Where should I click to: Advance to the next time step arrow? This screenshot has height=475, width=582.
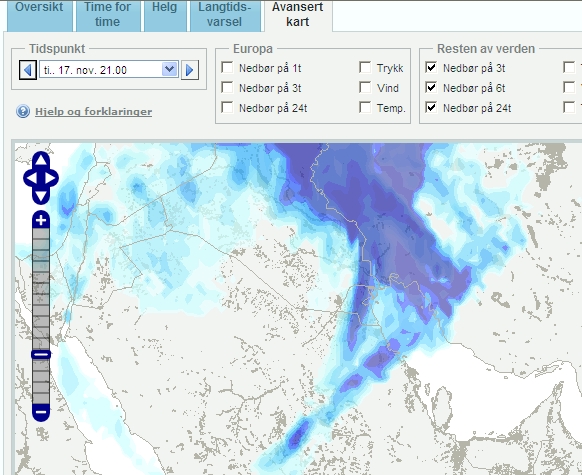pos(190,70)
